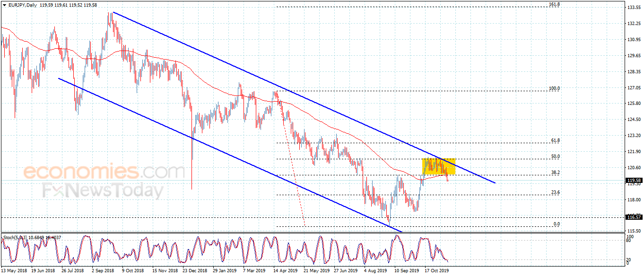This screenshot has width=644, height=276.
Task: Click the 38.2 Fibonacci level label
Action: 556,172
